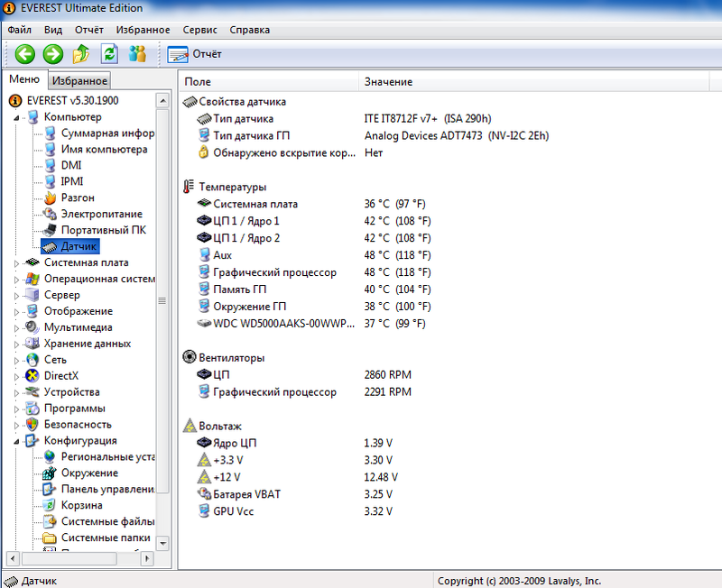Click the WDC WD5000AAKS hard drive icon

(x=204, y=324)
